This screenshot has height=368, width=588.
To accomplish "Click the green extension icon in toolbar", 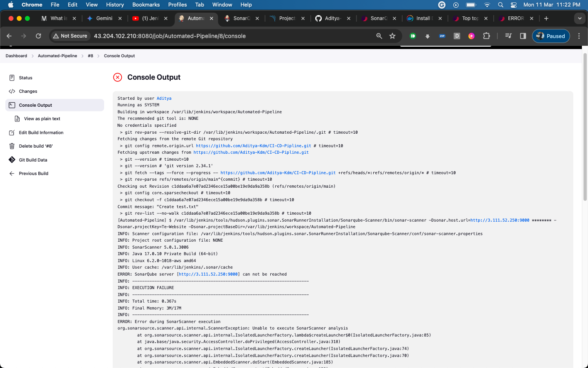I will [413, 36].
